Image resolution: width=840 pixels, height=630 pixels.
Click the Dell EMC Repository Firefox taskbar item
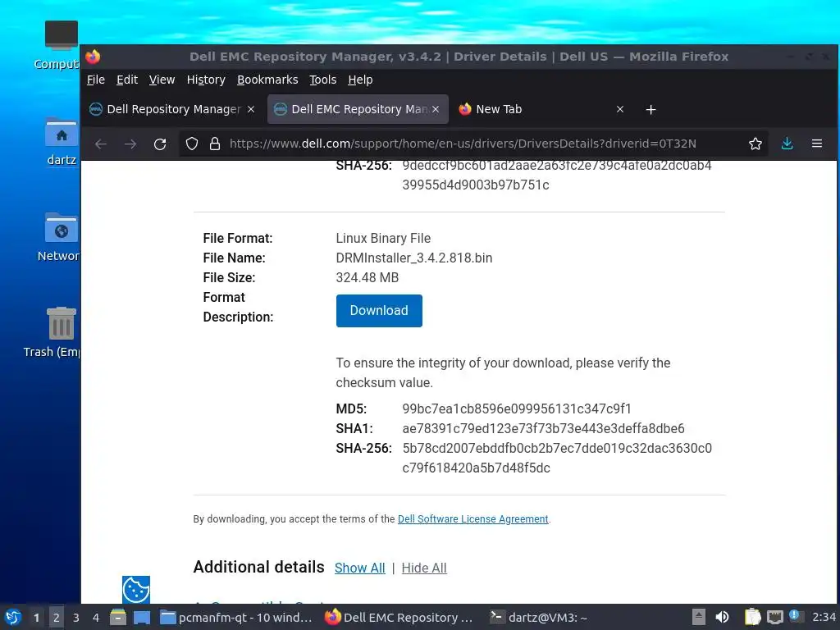pyautogui.click(x=399, y=617)
